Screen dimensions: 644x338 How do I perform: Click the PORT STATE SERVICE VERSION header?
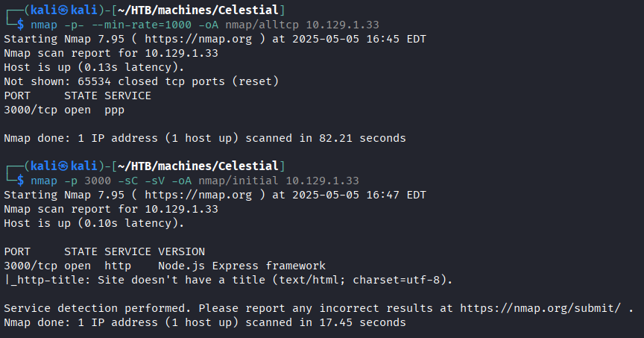[x=104, y=251]
